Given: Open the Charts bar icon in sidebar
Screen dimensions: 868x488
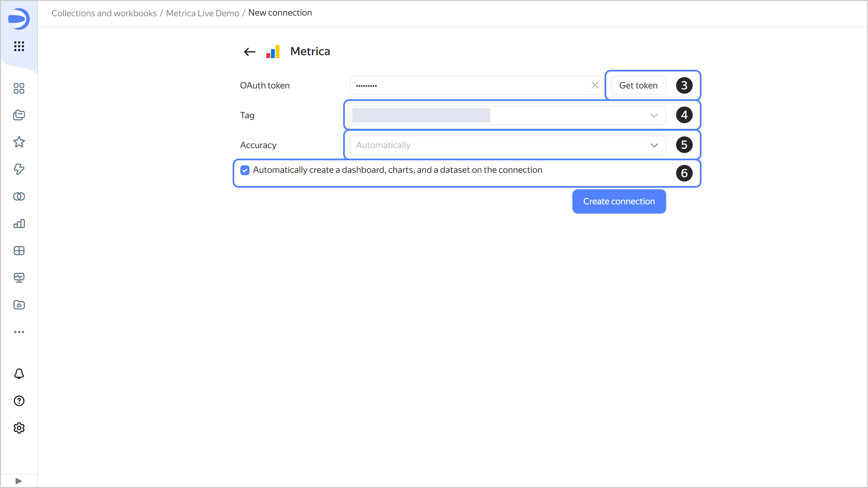Looking at the screenshot, I should click(x=19, y=224).
